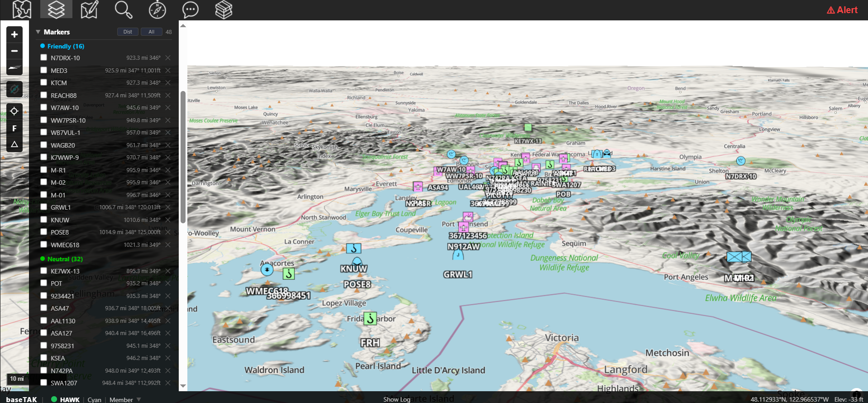868x403 pixels.
Task: Click the baseTAK label in status bar
Action: click(21, 399)
